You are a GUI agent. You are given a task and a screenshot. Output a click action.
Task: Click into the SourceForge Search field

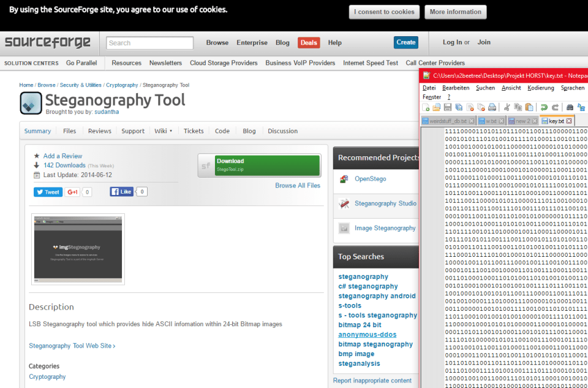(150, 43)
